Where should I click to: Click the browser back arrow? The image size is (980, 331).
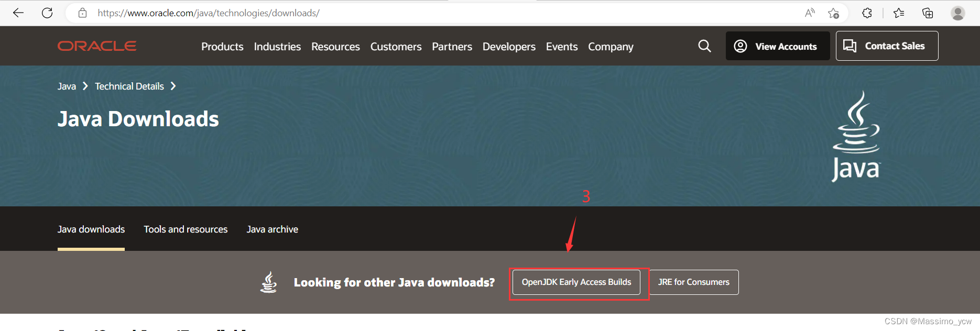click(18, 13)
